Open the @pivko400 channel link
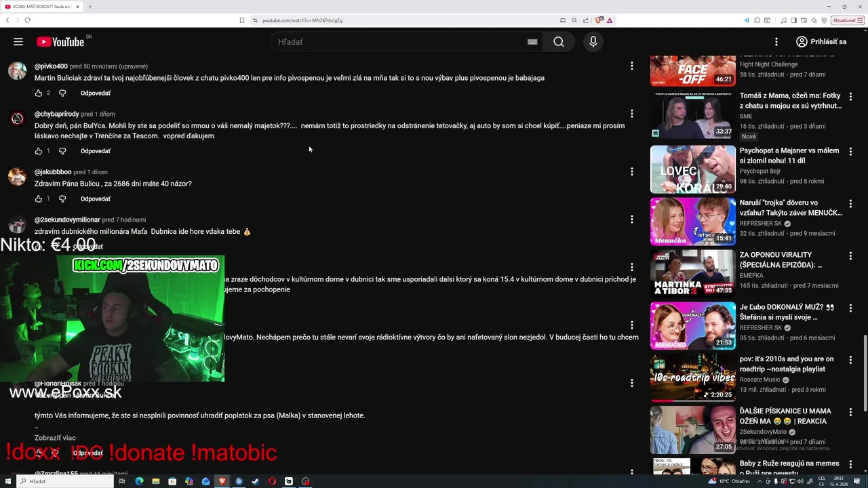Image resolution: width=868 pixels, height=488 pixels. (x=51, y=66)
